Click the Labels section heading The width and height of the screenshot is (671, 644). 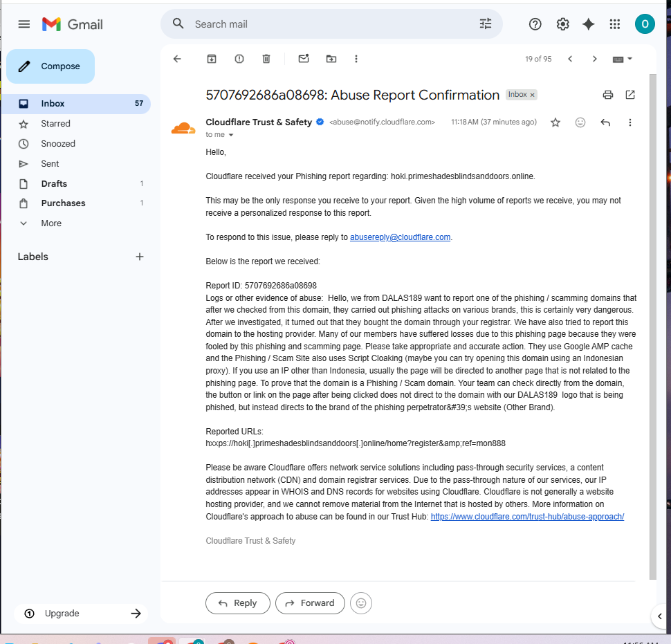click(x=33, y=257)
